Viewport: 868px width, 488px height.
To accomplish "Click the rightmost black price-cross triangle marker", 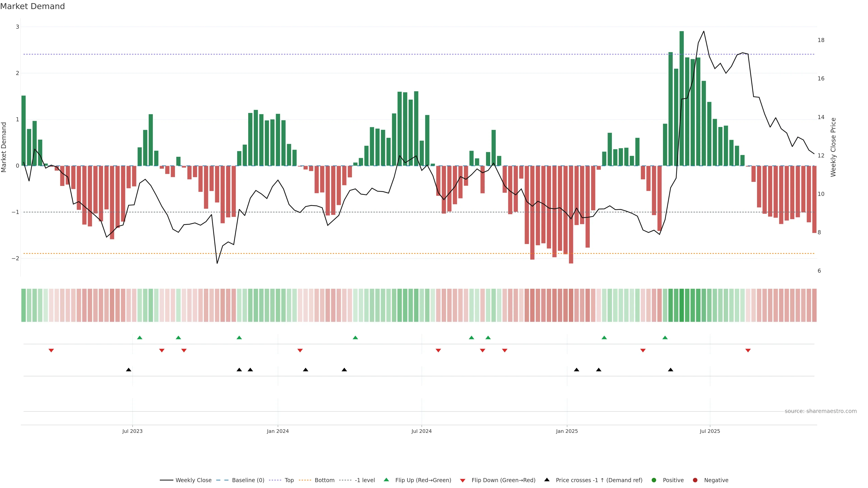I will pos(670,370).
